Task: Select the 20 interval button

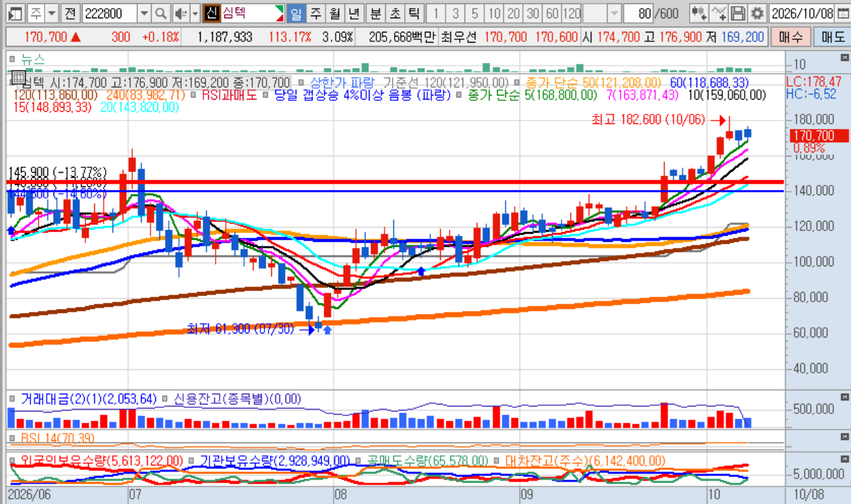Action: (x=514, y=13)
